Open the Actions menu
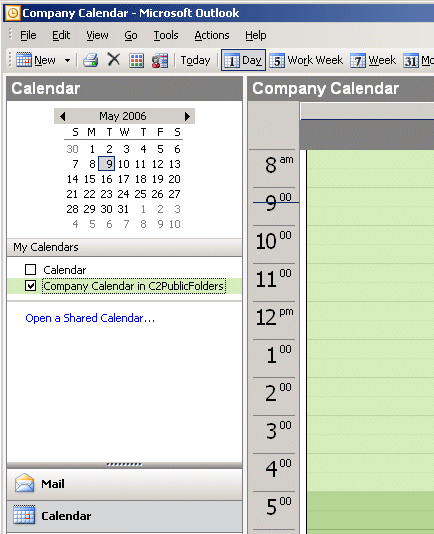The image size is (434, 534). coord(212,35)
